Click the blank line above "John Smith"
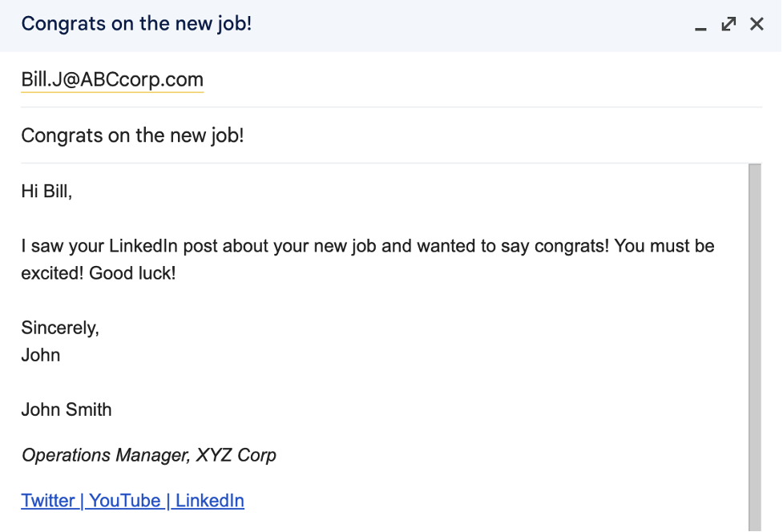This screenshot has width=783, height=532. point(385,382)
